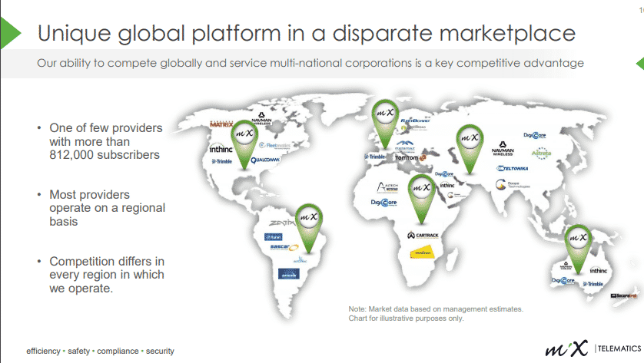Click the dark blue logo in Argentina
The height and width of the screenshot is (363, 644).
[289, 273]
